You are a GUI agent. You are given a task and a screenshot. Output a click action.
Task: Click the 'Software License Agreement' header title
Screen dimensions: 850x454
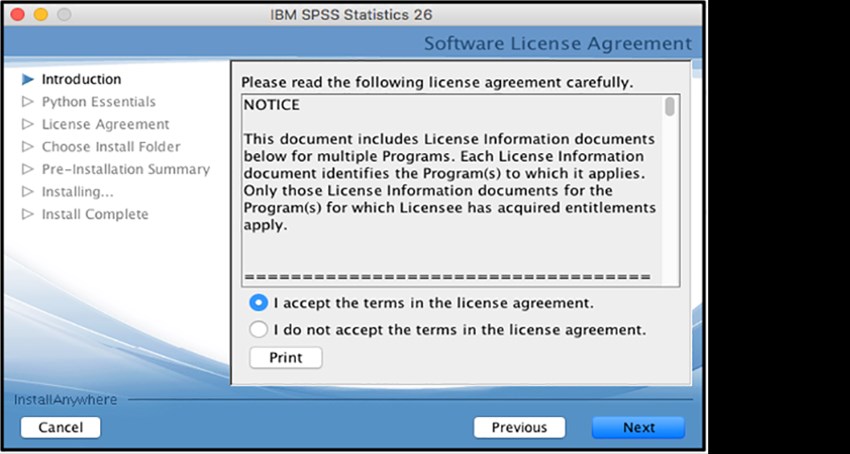tap(558, 43)
